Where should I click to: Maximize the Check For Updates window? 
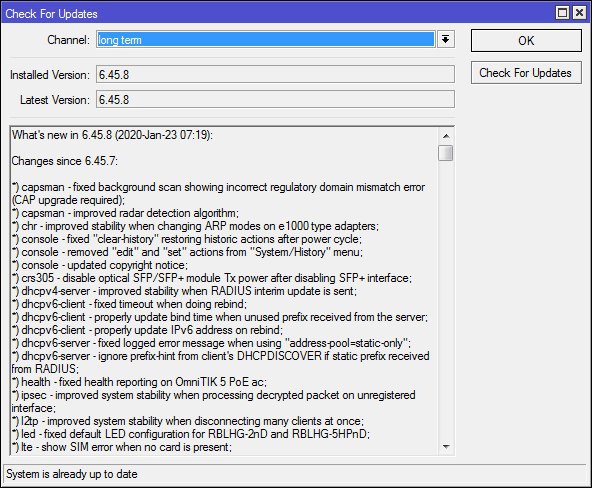[x=563, y=13]
